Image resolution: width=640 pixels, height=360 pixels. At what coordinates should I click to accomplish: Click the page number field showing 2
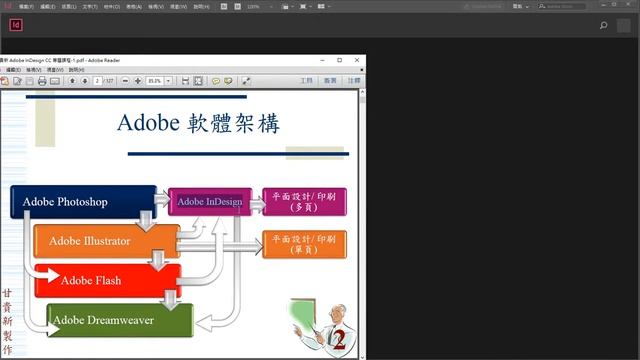[98, 81]
